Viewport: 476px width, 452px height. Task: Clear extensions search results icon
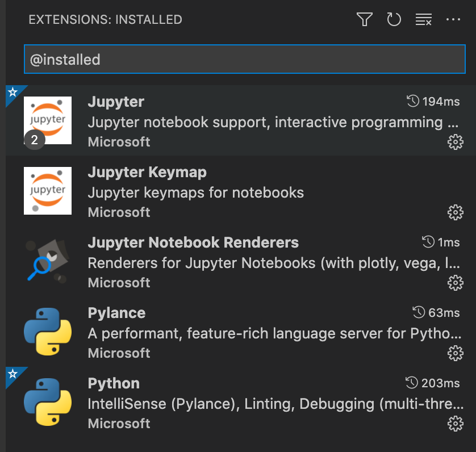[x=424, y=20]
